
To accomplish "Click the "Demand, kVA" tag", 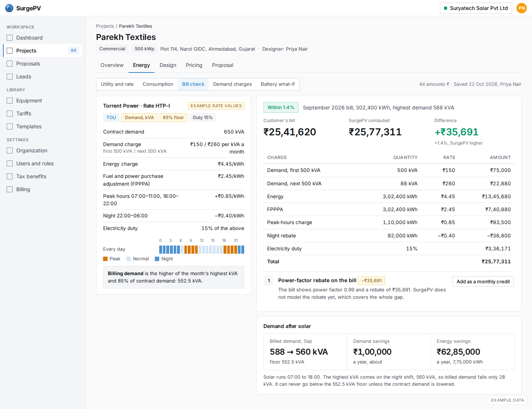I will (139, 118).
